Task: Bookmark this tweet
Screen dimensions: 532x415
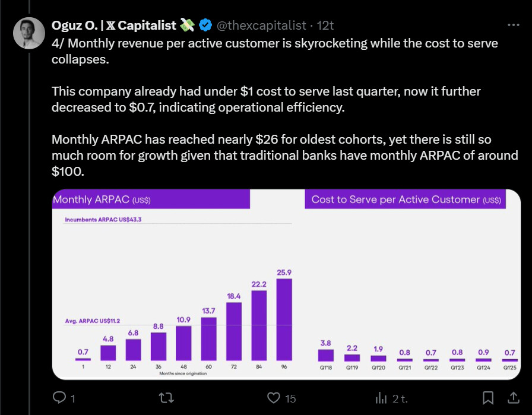Action: tap(487, 397)
